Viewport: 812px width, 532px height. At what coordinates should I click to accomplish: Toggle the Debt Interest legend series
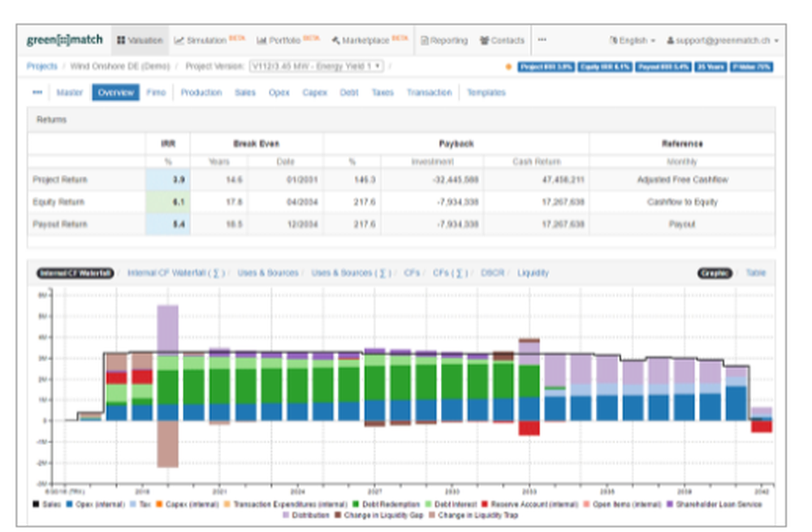pos(451,504)
